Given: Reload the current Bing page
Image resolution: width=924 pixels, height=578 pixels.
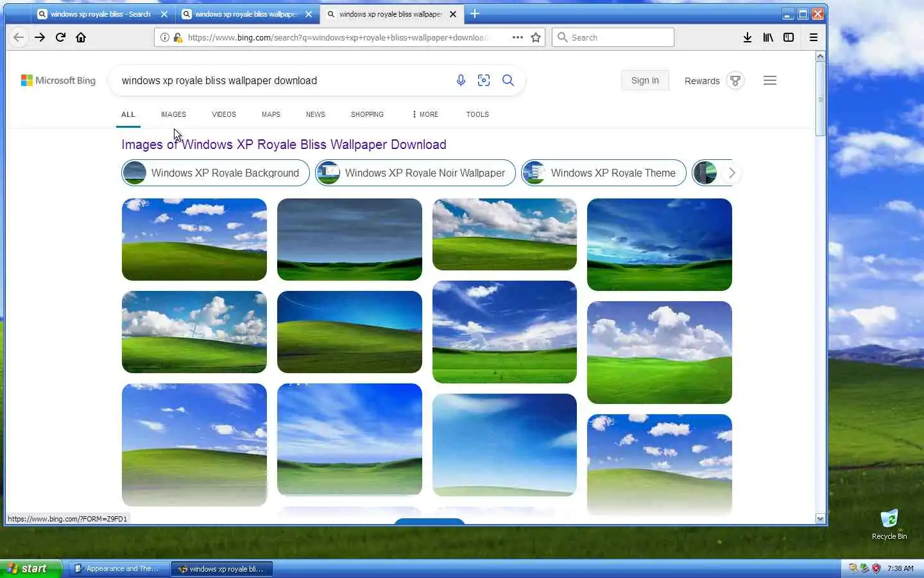Looking at the screenshot, I should (60, 37).
